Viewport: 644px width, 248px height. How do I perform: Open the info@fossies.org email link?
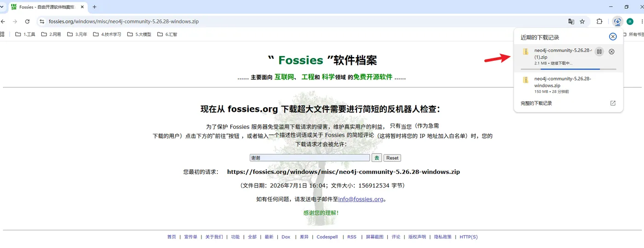[361, 199]
